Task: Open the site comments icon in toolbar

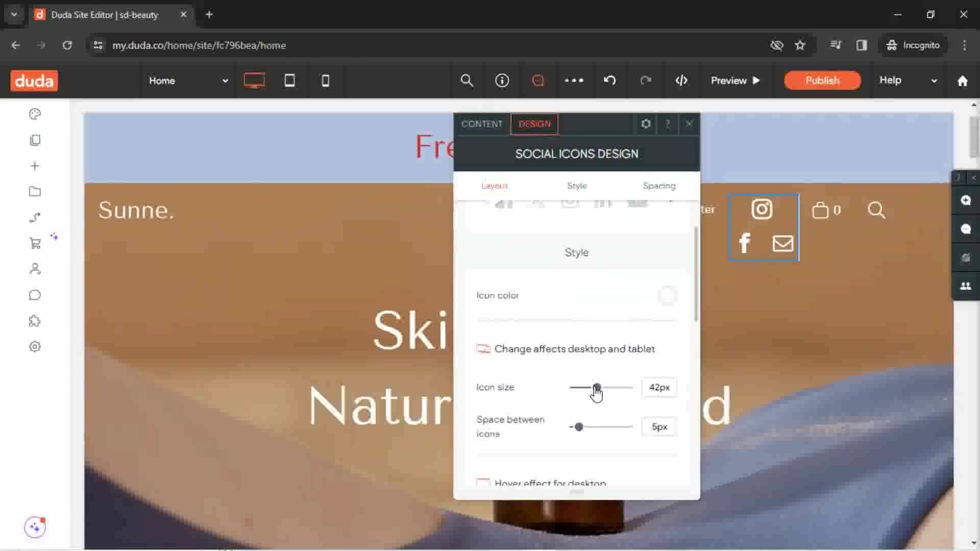Action: 538,81
